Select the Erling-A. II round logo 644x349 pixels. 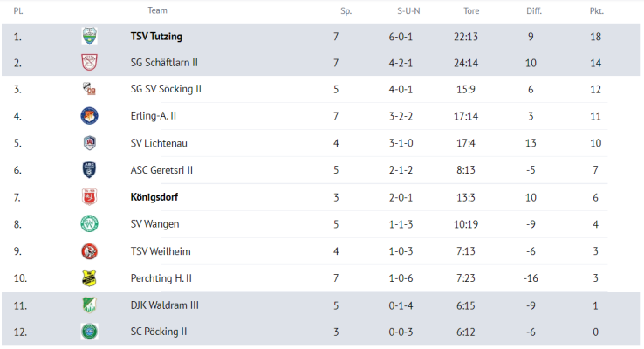[x=89, y=116]
